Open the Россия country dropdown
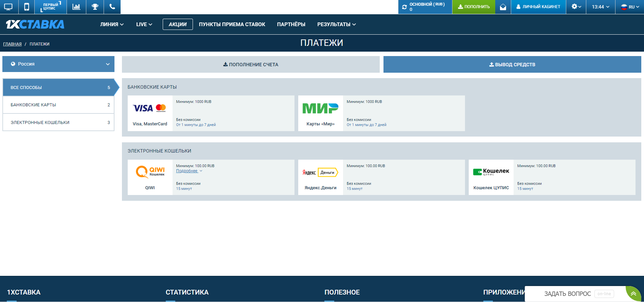The image size is (644, 302). 58,64
